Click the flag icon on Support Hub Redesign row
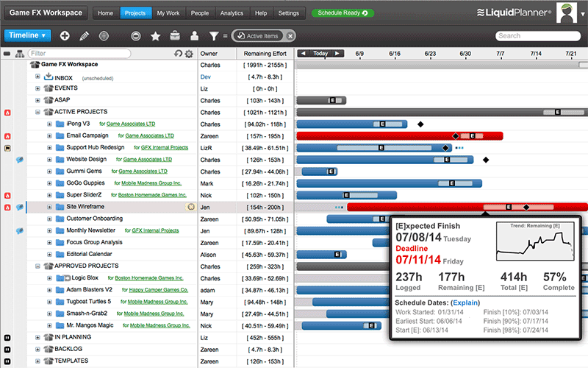588x368 pixels. click(x=7, y=148)
